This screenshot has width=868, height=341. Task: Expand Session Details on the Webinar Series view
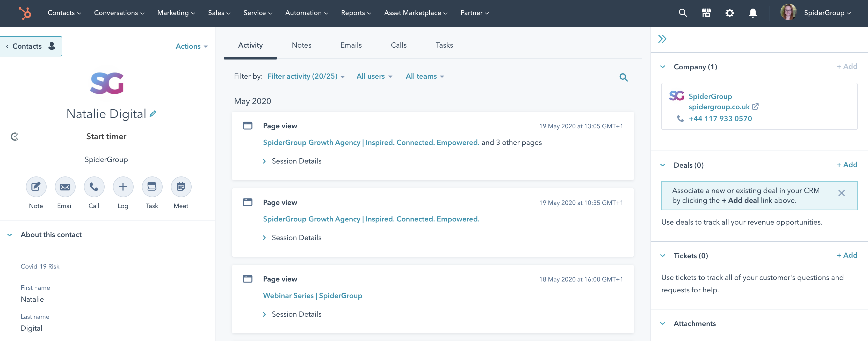(292, 314)
